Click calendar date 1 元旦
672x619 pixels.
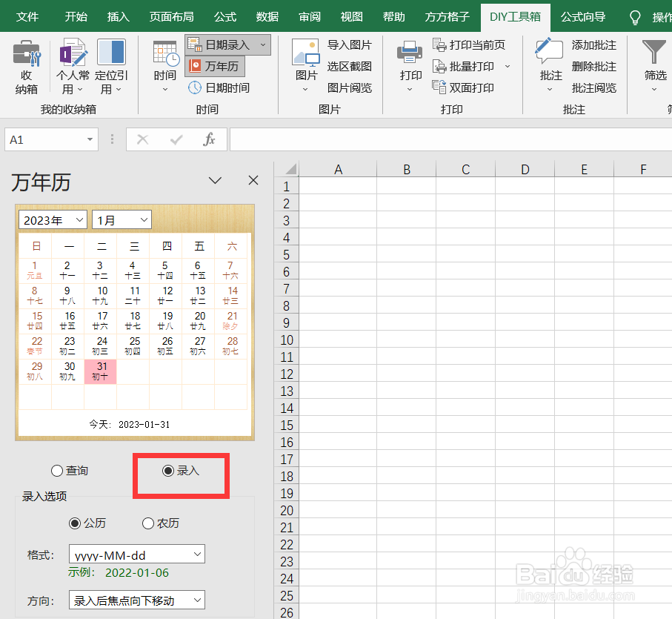[x=35, y=270]
